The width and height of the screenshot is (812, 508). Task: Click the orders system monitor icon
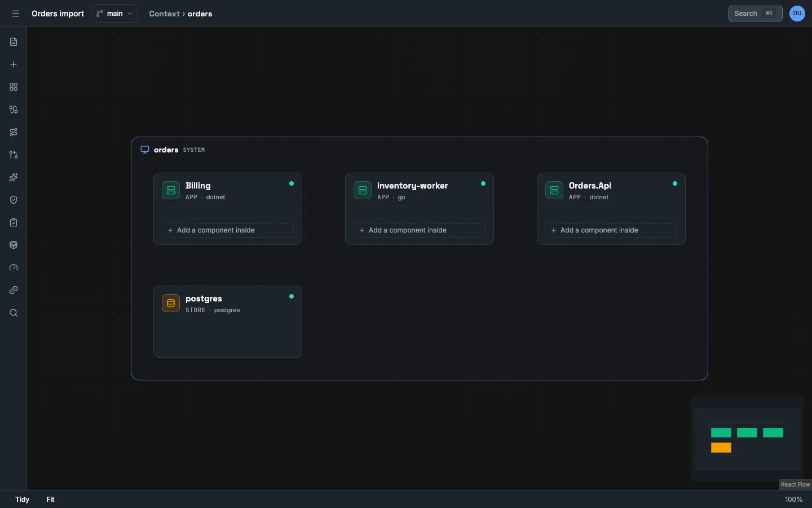click(x=145, y=150)
